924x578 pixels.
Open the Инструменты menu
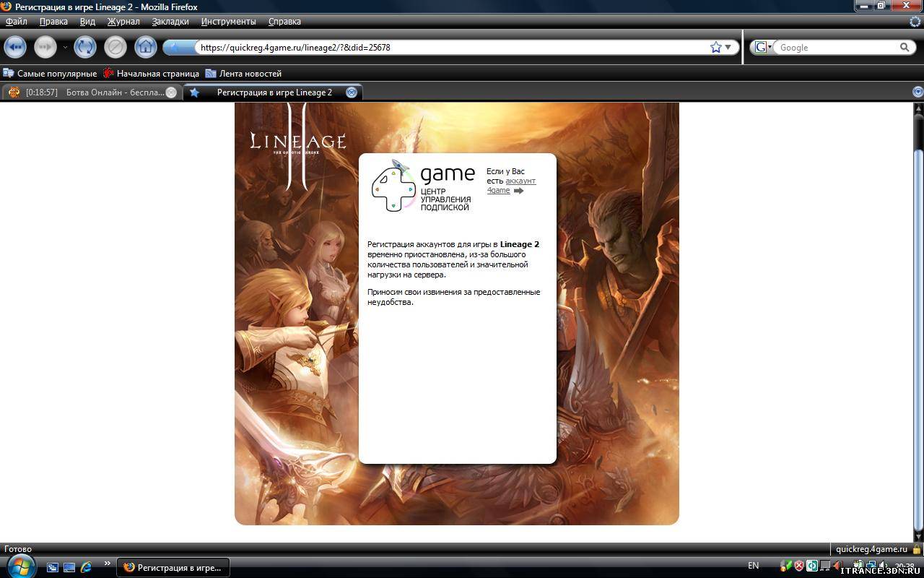229,22
